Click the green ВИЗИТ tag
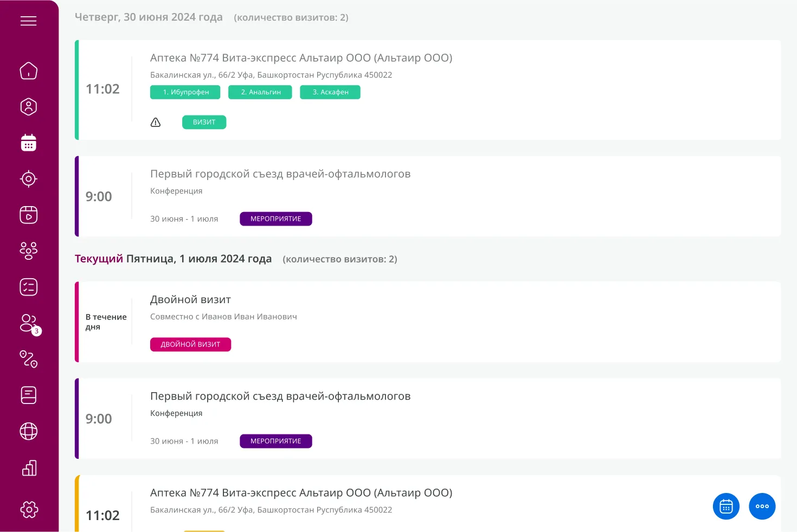Viewport: 797px width, 532px height. pos(204,123)
